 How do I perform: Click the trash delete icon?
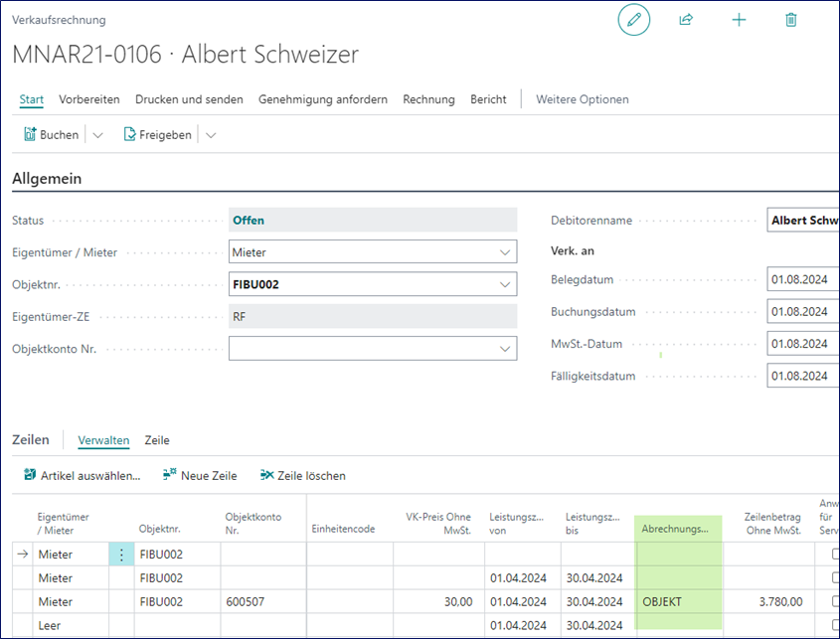tap(791, 20)
